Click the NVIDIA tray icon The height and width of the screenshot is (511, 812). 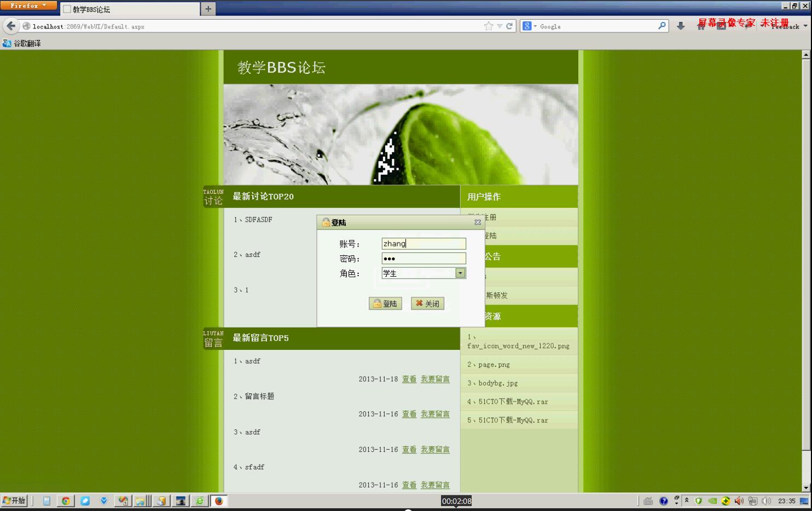tap(712, 501)
